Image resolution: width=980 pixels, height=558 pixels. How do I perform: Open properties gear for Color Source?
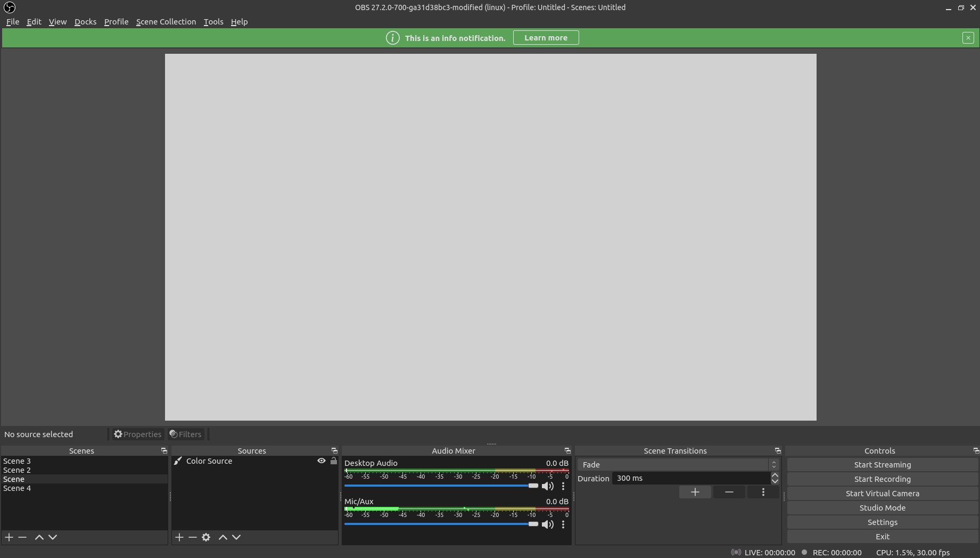point(206,537)
